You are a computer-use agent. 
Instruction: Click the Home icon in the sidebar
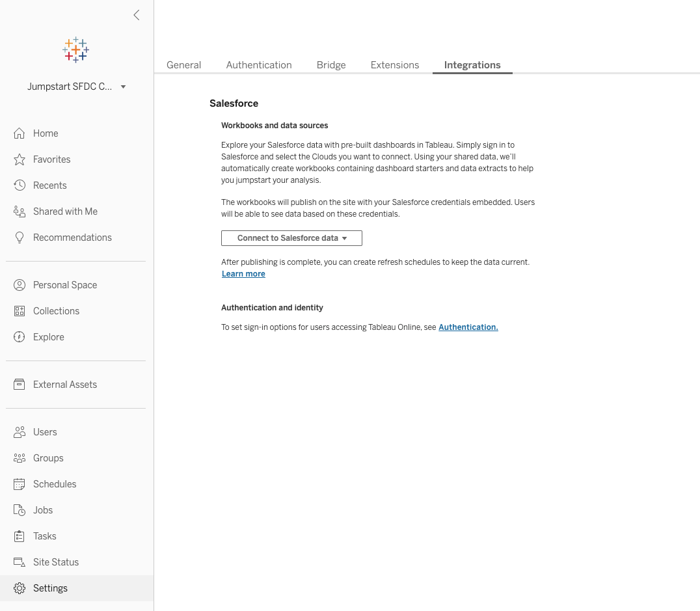(x=20, y=133)
